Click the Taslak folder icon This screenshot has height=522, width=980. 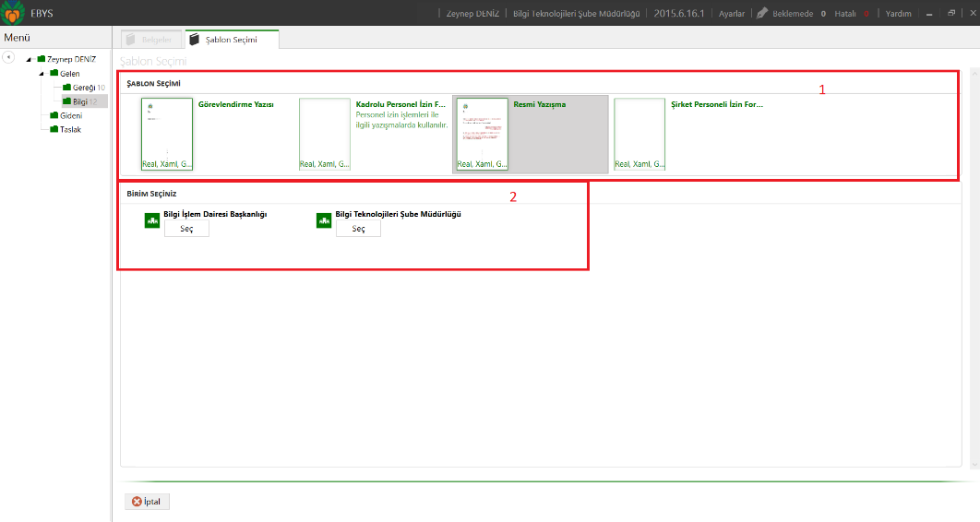tap(54, 129)
